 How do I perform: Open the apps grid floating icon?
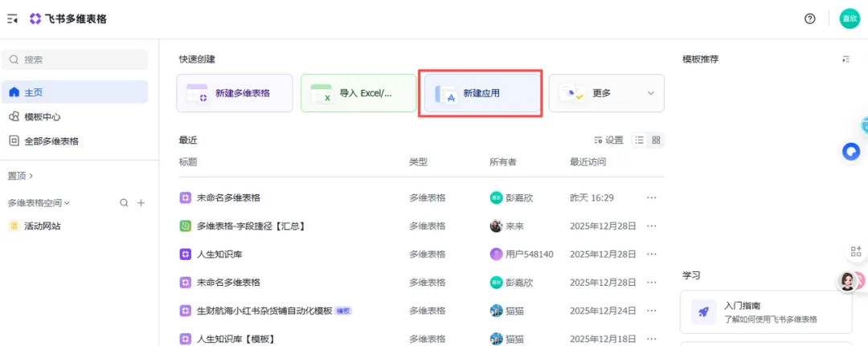point(856,251)
